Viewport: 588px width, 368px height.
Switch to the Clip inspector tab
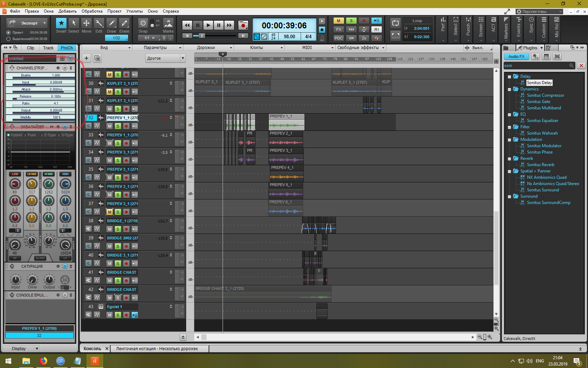pos(30,48)
